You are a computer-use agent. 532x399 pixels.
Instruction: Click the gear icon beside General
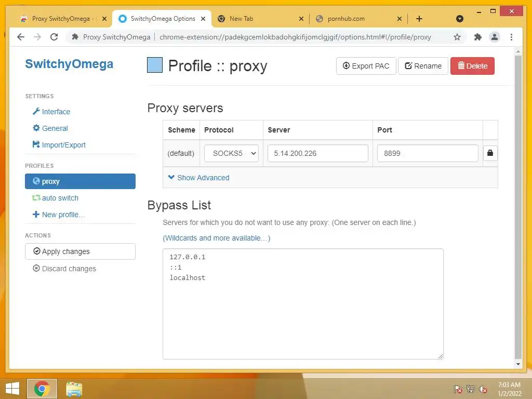(x=36, y=128)
